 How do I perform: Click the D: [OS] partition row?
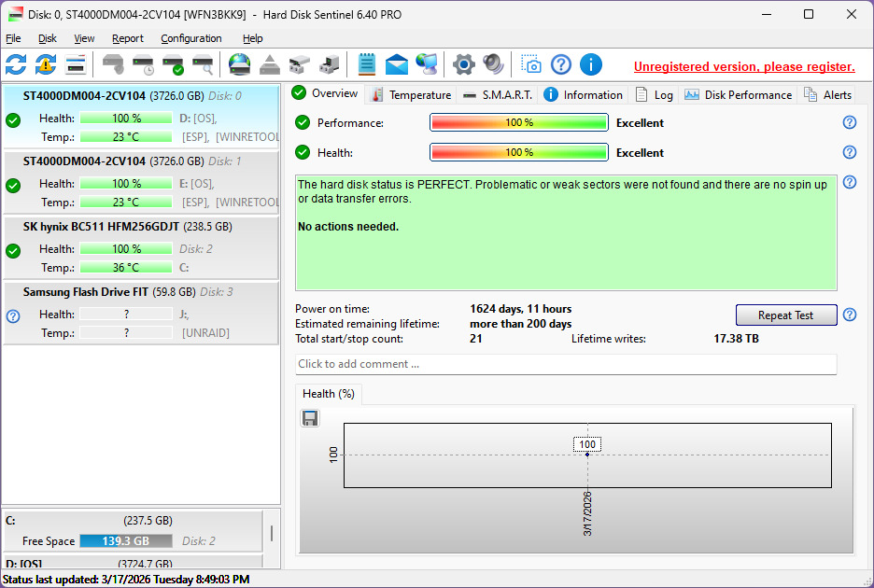coord(133,562)
